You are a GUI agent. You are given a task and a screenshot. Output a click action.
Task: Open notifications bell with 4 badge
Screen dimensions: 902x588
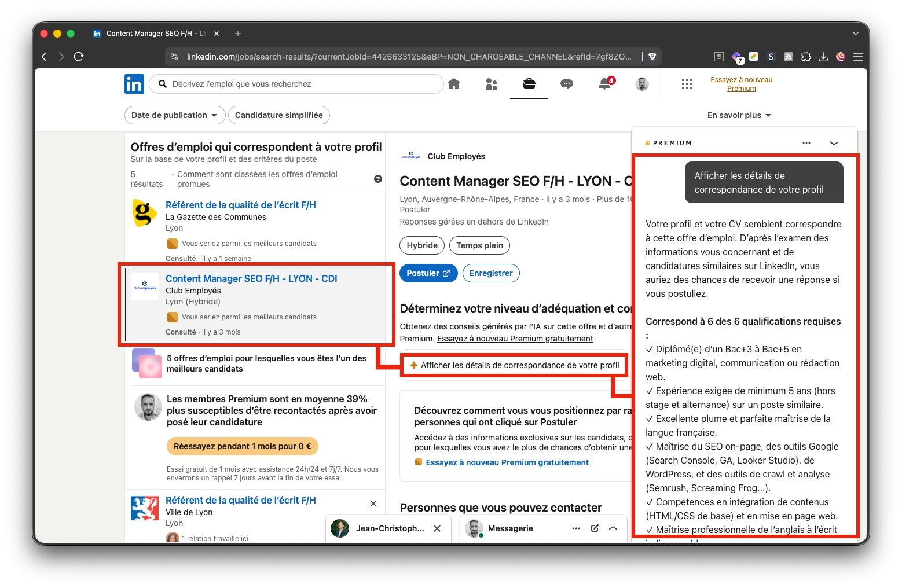tap(605, 84)
